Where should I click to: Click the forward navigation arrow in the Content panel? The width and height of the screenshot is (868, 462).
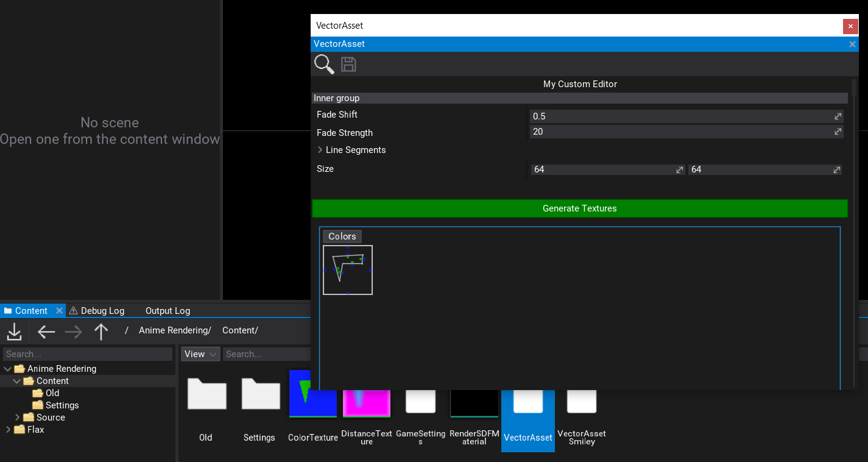pyautogui.click(x=73, y=332)
